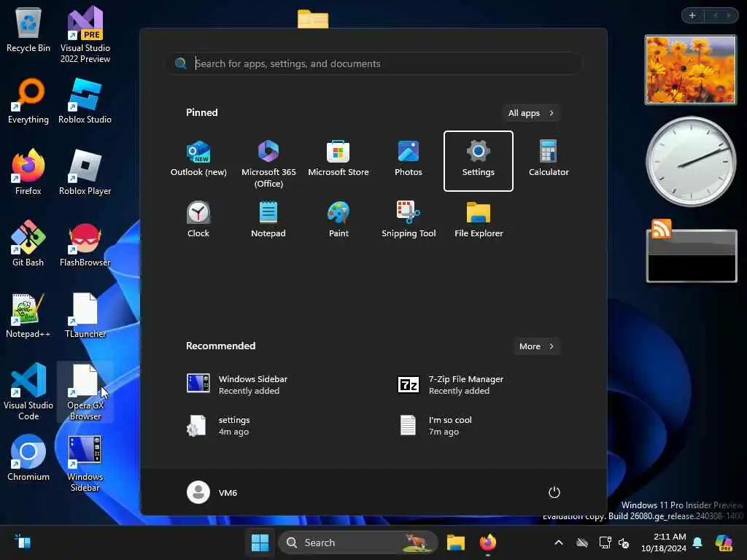This screenshot has width=747, height=560.
Task: Open Settings from pinned apps
Action: coord(479,161)
